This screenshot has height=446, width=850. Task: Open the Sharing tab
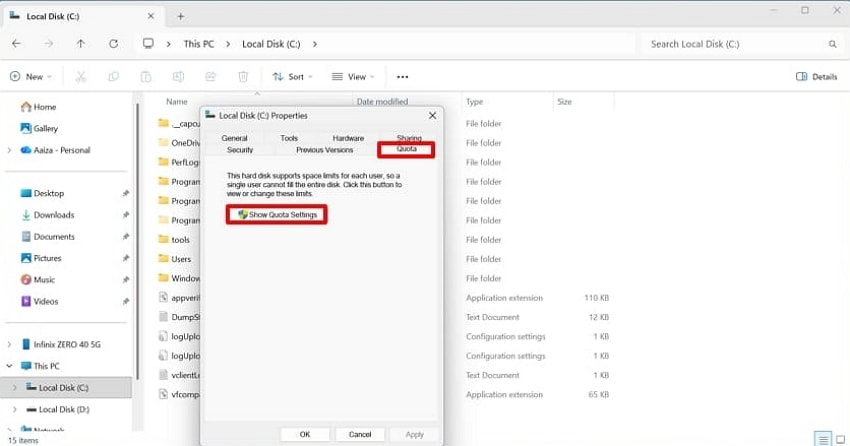[409, 138]
